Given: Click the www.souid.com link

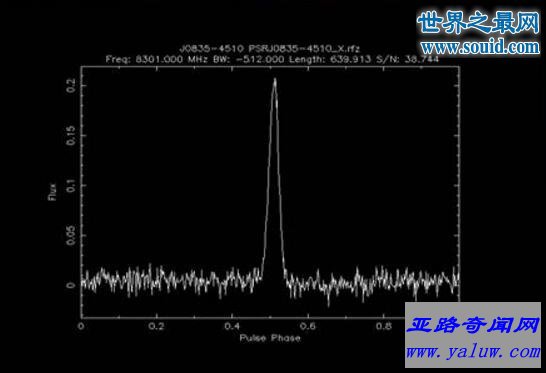Looking at the screenshot, I should pyautogui.click(x=481, y=47).
